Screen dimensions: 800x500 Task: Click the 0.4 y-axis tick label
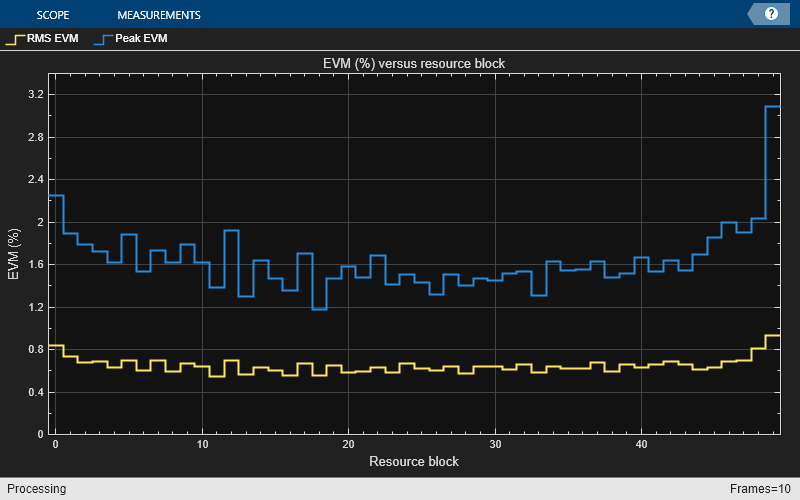click(x=36, y=392)
